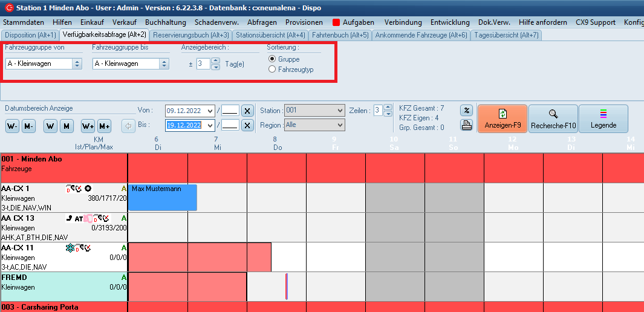The width and height of the screenshot is (644, 312).
Task: Click the W- week back button
Action: click(x=12, y=126)
